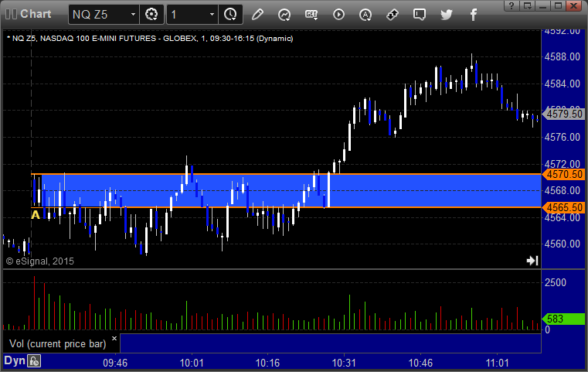Share chart via Facebook icon

pos(473,15)
